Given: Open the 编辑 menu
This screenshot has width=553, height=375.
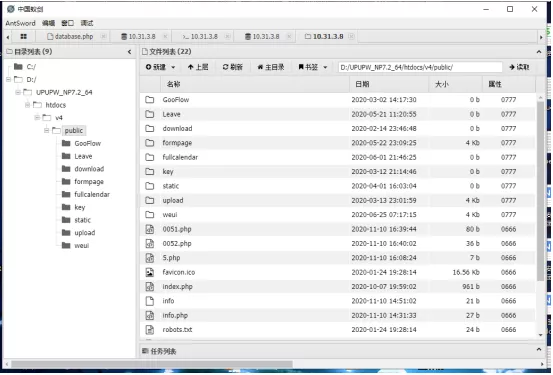Looking at the screenshot, I should coord(48,23).
